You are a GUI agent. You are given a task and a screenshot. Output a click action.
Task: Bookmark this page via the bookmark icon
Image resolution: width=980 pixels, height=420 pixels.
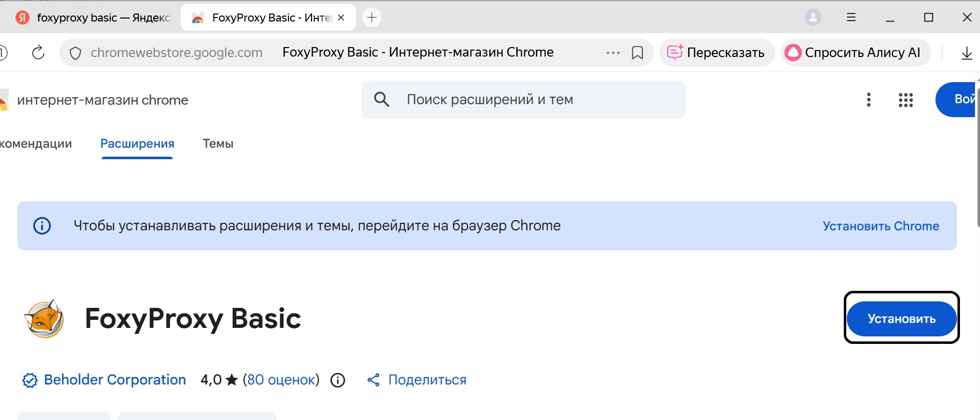click(x=637, y=53)
